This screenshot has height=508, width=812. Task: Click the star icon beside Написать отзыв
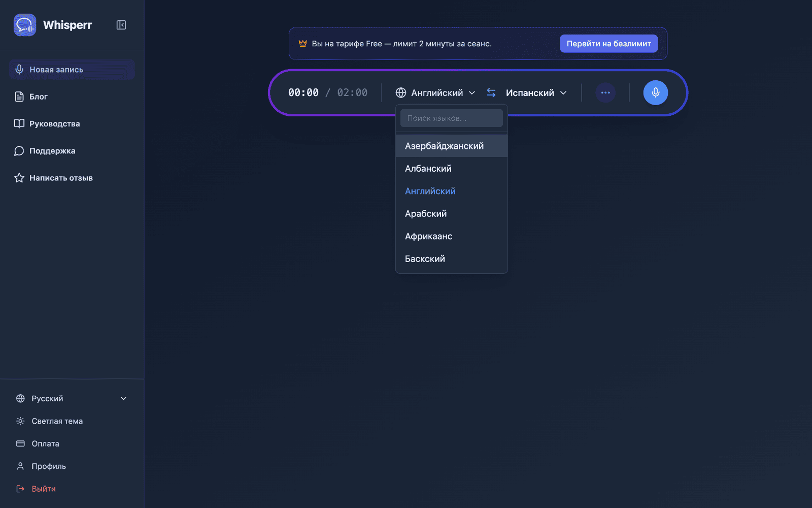19,178
